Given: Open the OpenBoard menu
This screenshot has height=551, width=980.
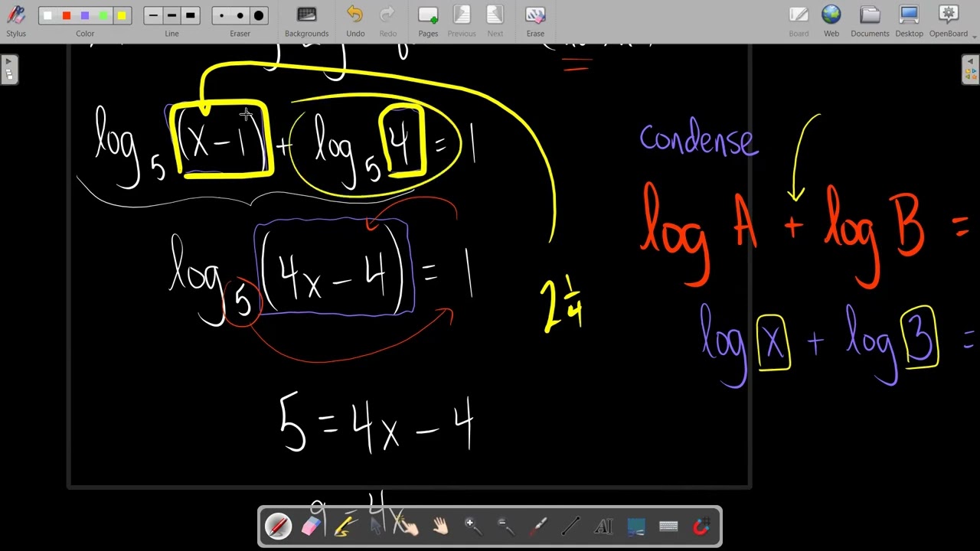Looking at the screenshot, I should coord(949,21).
